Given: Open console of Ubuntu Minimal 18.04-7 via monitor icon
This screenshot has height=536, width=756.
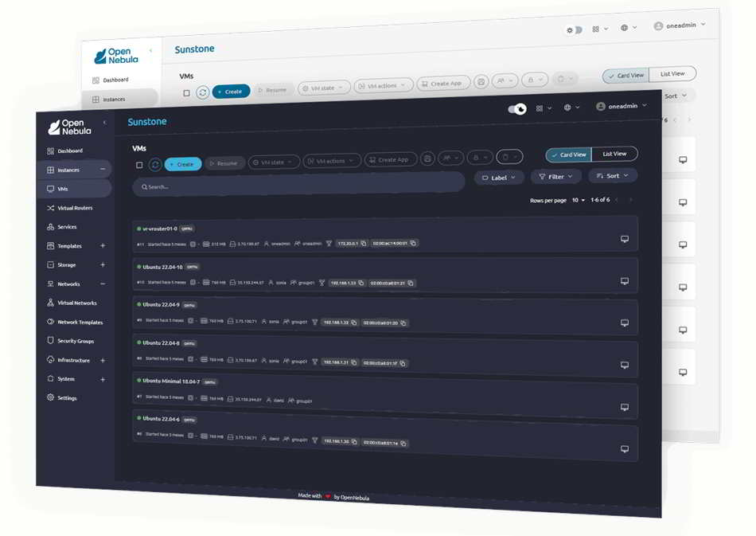Looking at the screenshot, I should coord(625,407).
